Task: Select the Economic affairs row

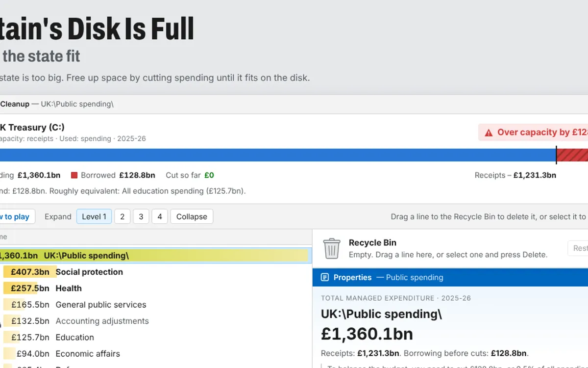Action: tap(155, 354)
